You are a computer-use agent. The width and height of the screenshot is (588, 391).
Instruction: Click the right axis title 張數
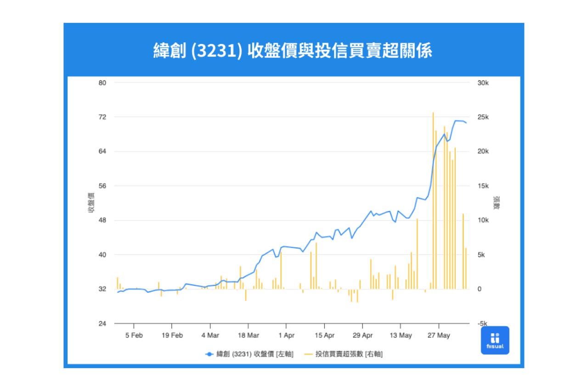click(497, 203)
